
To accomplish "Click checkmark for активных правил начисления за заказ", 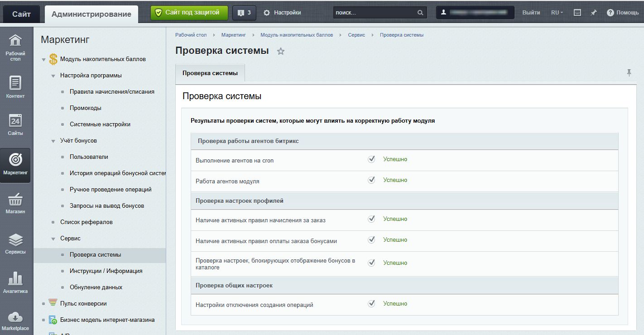I will [x=371, y=219].
